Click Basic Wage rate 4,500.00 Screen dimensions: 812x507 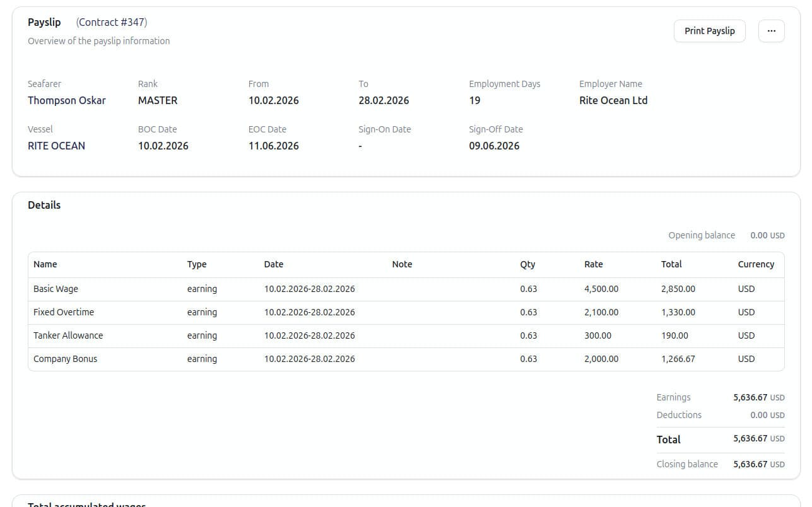(601, 289)
